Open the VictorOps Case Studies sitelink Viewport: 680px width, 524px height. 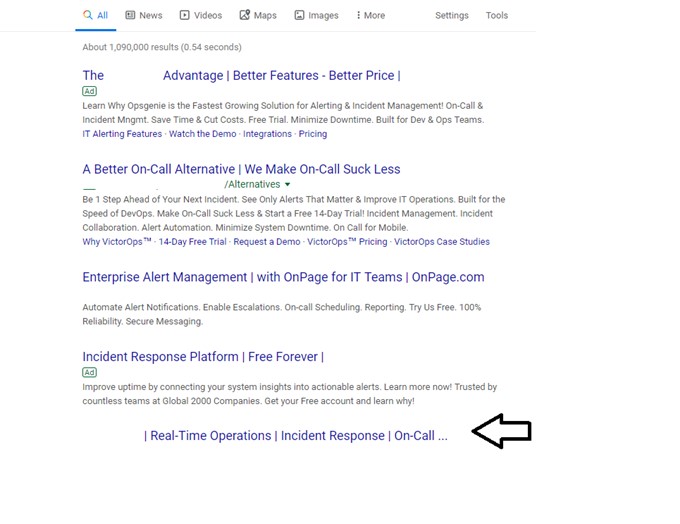[441, 242]
